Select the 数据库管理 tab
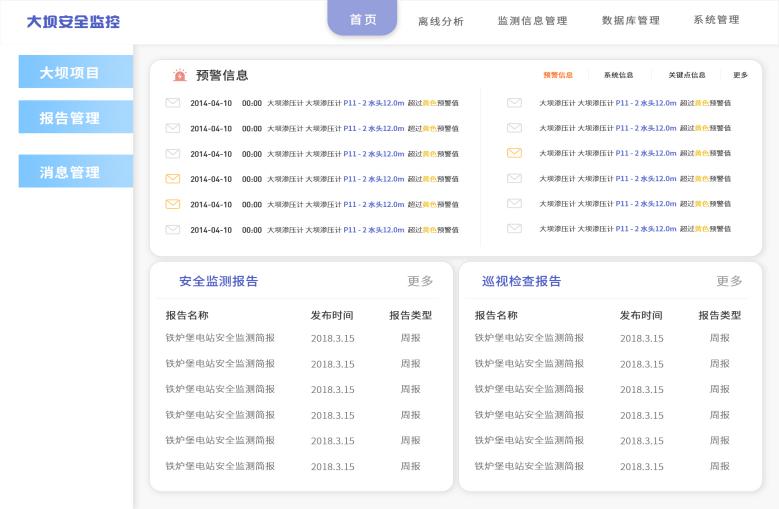The height and width of the screenshot is (509, 779). pyautogui.click(x=631, y=20)
